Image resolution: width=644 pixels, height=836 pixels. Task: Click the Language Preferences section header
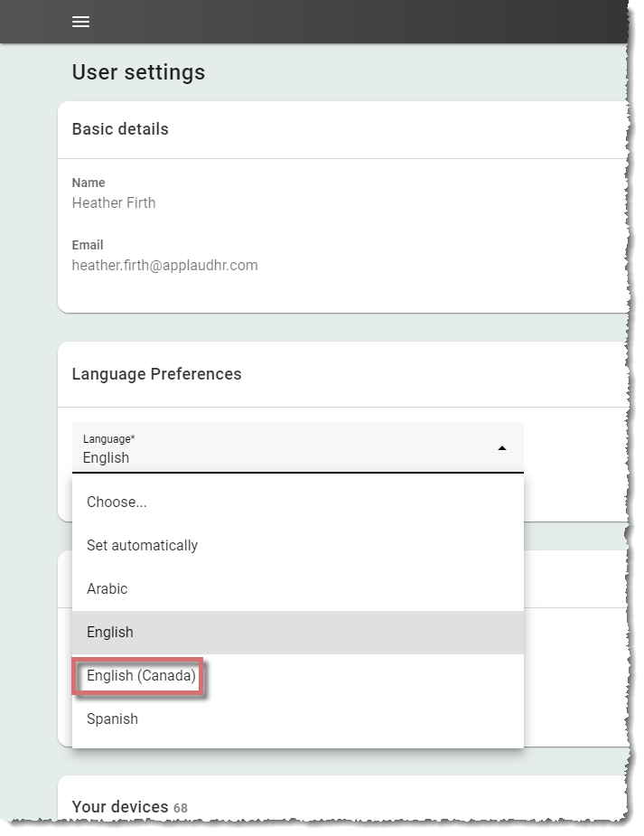tap(156, 374)
